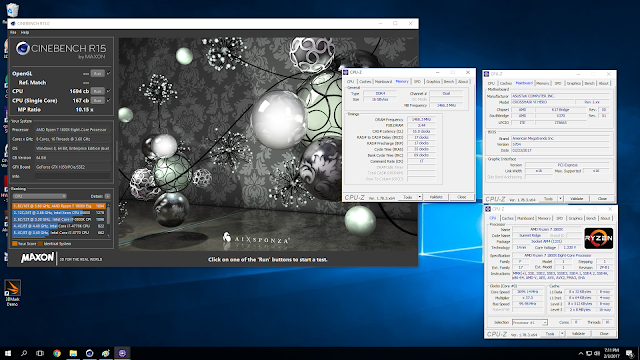Switch to Cinebench taskbar icon
Image resolution: width=640 pixels, height=360 pixels.
89,353
